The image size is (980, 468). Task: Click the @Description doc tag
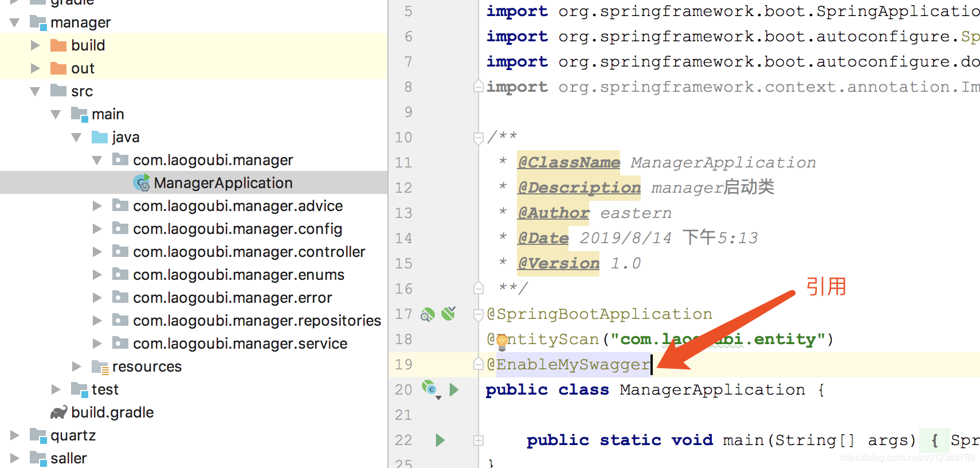pyautogui.click(x=579, y=188)
